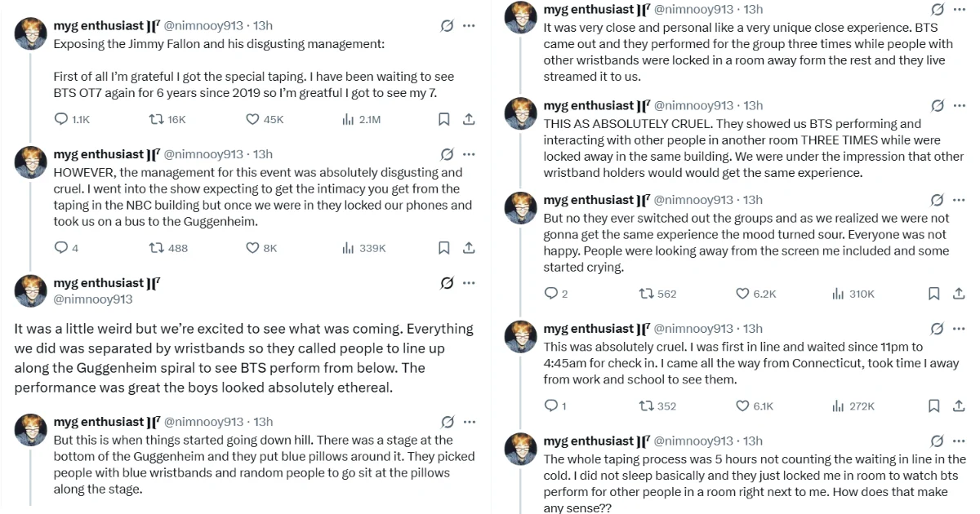Open more options on the @nimnooy913 focused tweet
Viewport: 980px width, 514px height.
(469, 283)
